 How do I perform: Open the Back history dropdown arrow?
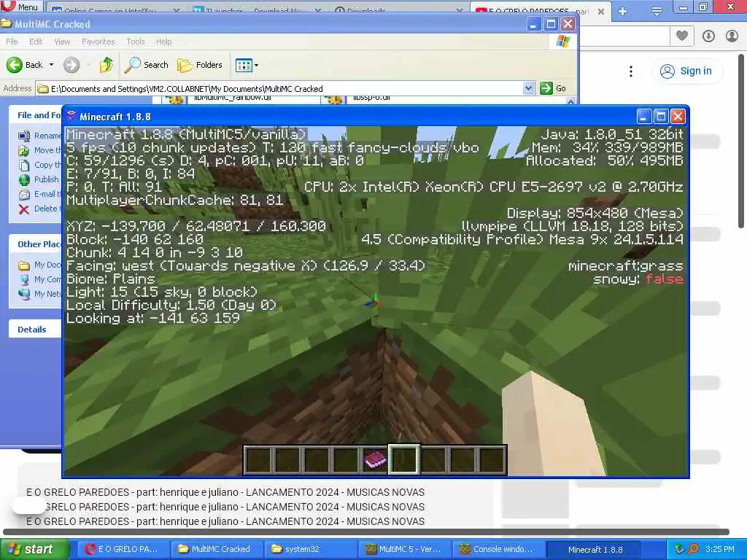(x=52, y=65)
